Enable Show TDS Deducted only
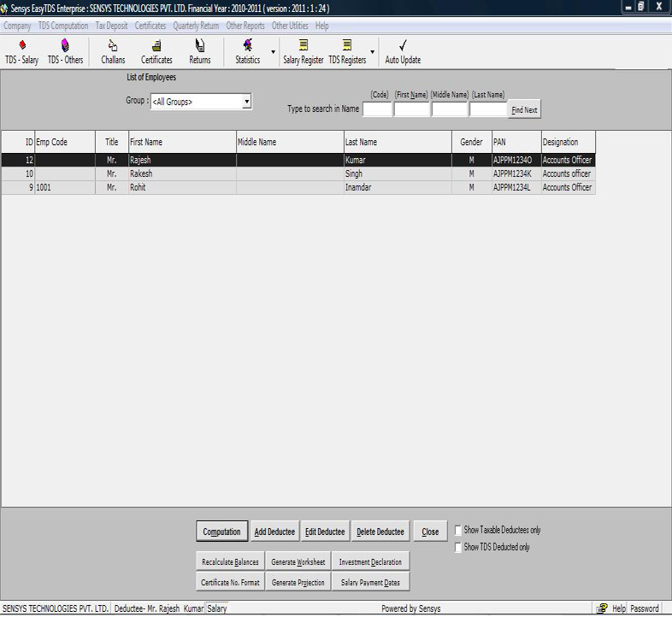The width and height of the screenshot is (672, 617). [458, 548]
